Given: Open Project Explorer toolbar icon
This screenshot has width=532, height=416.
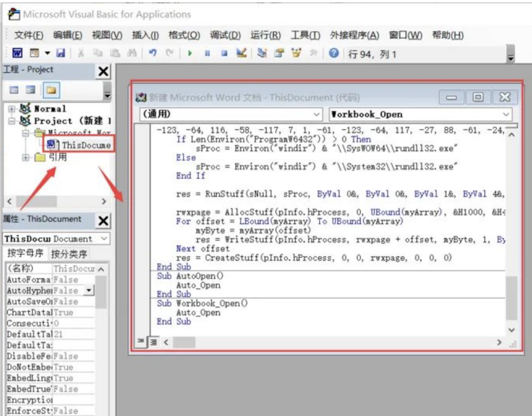Looking at the screenshot, I should 262,53.
